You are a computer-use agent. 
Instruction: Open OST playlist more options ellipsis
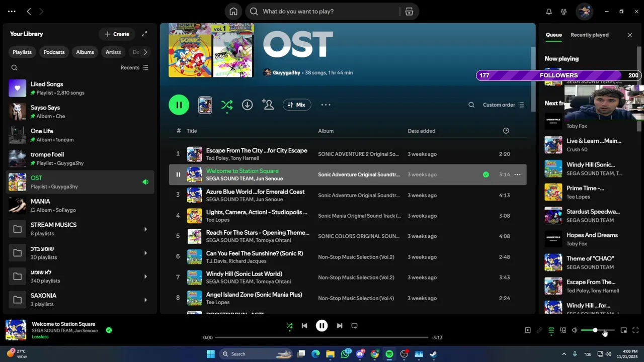(x=326, y=105)
